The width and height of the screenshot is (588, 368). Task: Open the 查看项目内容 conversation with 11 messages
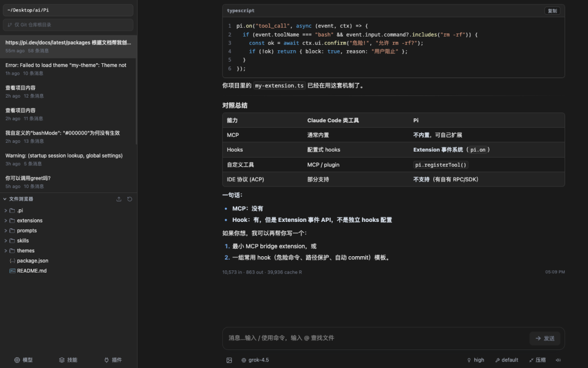coord(68,114)
